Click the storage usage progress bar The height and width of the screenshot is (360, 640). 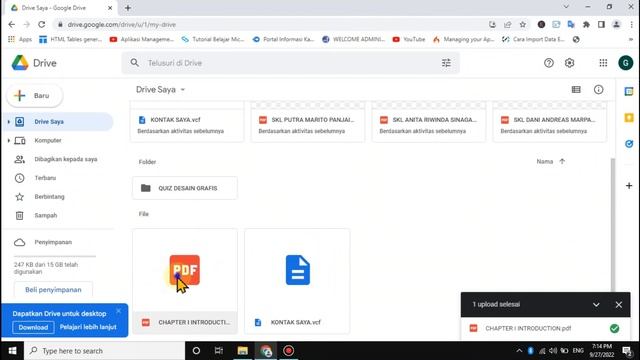click(x=55, y=256)
